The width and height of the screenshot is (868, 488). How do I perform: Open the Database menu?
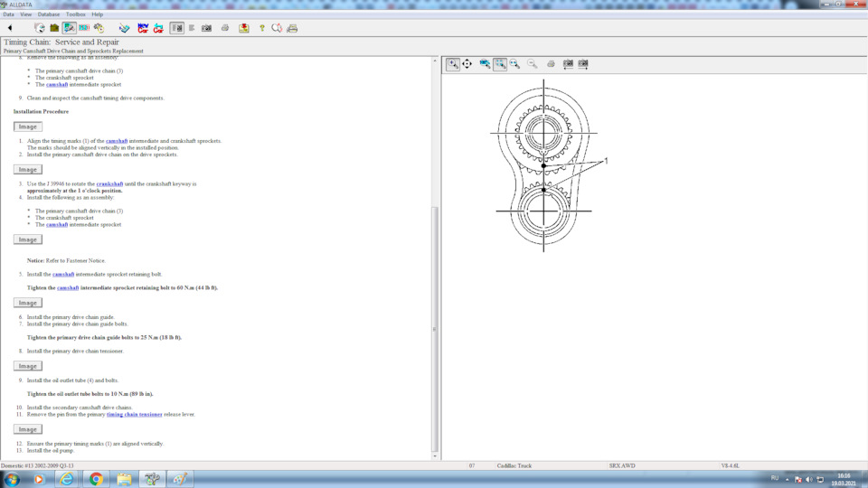click(49, 14)
